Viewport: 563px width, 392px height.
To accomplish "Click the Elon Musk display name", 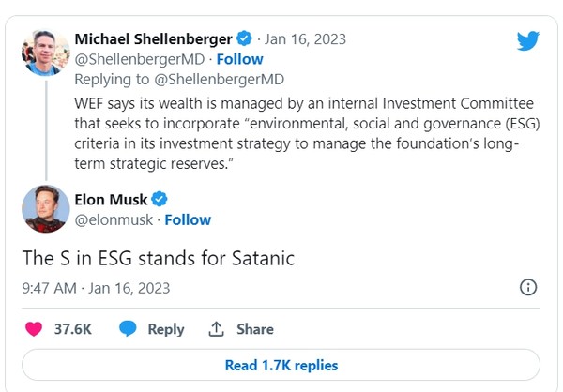I will [x=111, y=199].
